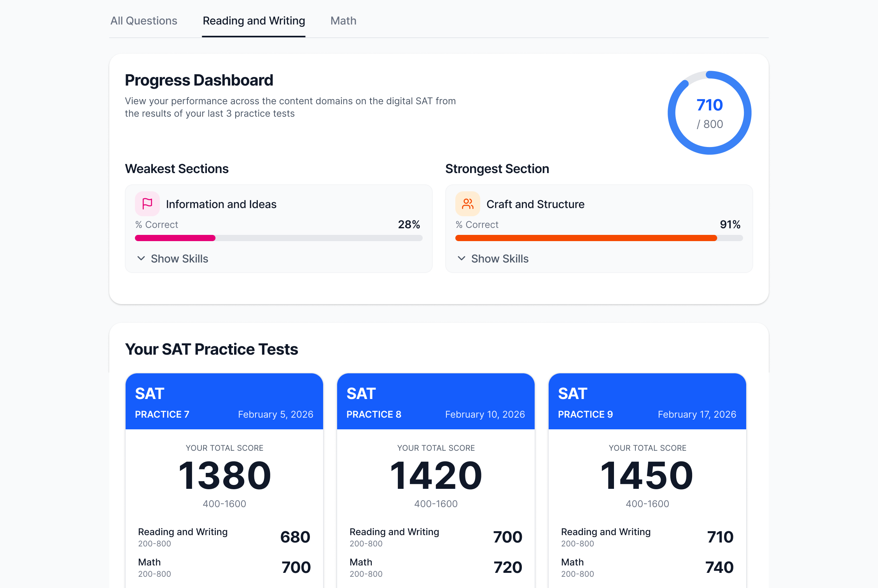Screen dimensions: 878x588
Task: Select the Reading and Writing tab
Action: click(x=254, y=21)
